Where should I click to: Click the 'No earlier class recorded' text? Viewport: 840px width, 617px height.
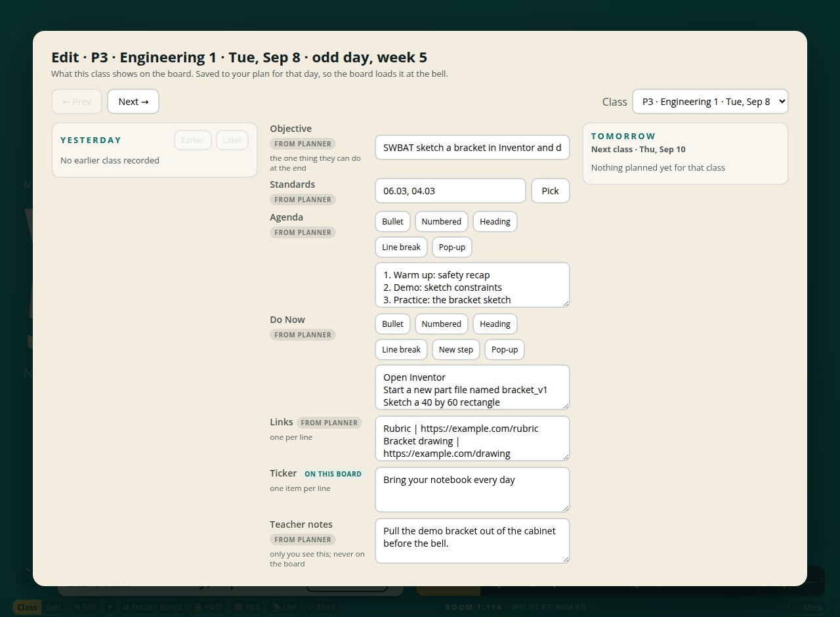pos(110,161)
